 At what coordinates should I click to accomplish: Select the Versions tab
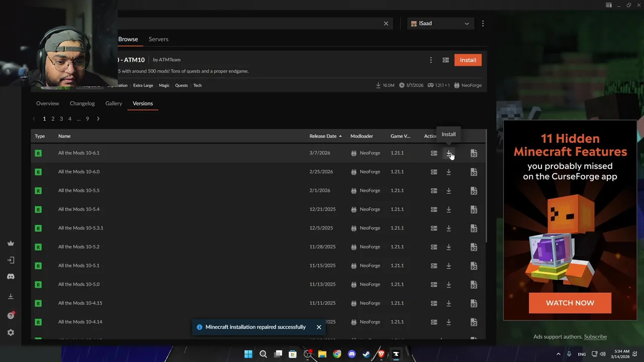point(143,104)
